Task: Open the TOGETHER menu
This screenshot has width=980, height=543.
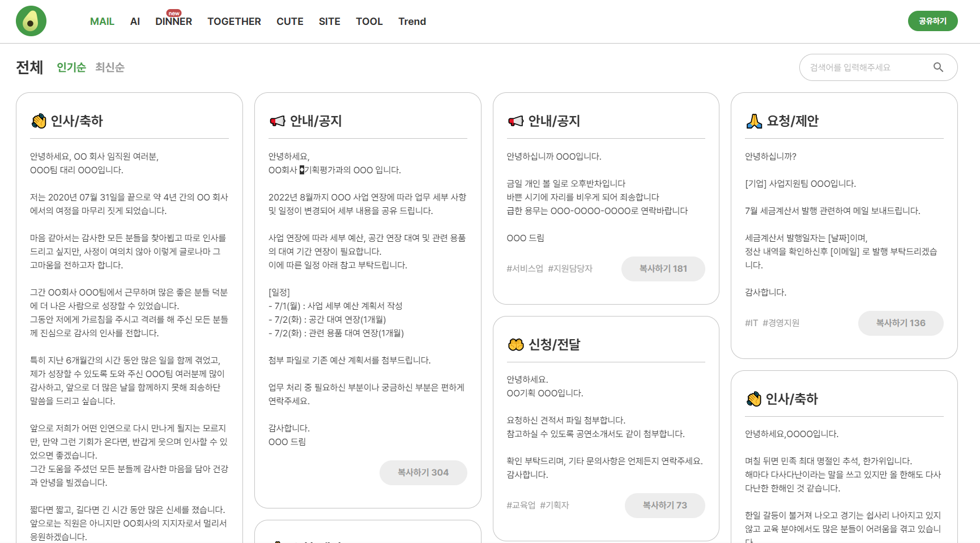Action: coord(234,22)
